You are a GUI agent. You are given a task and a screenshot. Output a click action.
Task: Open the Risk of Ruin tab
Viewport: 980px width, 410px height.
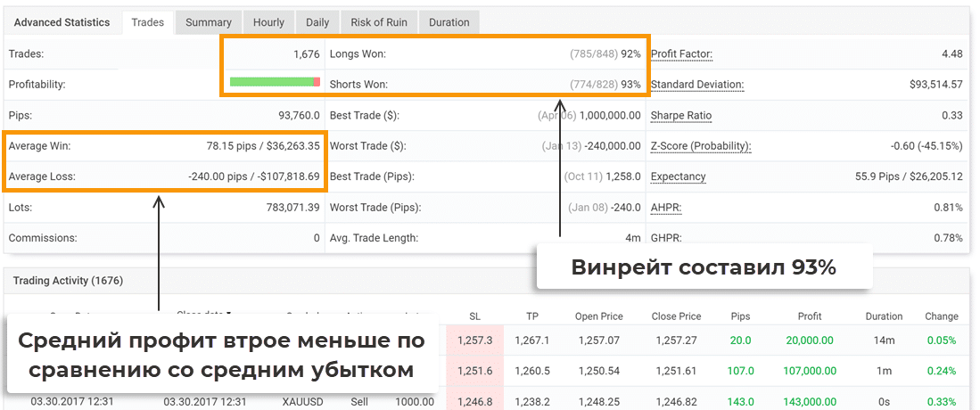coord(379,22)
